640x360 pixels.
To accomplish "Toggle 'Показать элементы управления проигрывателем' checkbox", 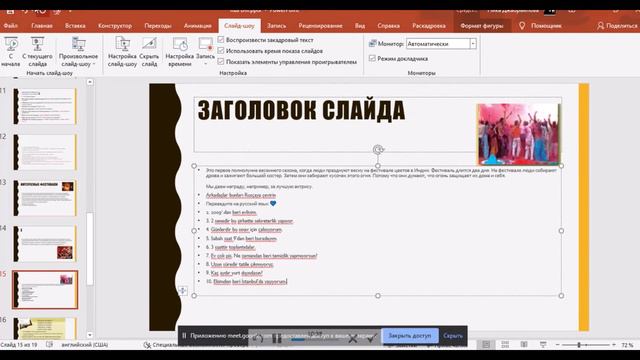I will point(221,62).
